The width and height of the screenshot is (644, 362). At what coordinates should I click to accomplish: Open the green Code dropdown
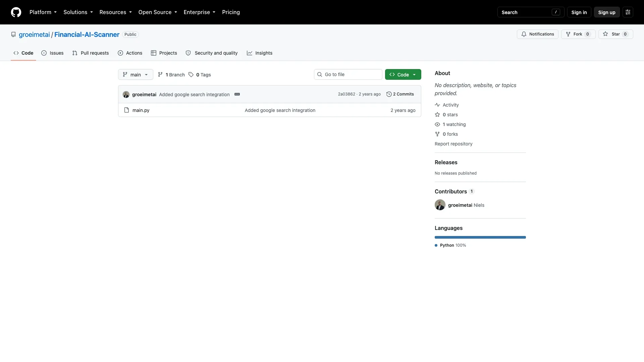(403, 74)
